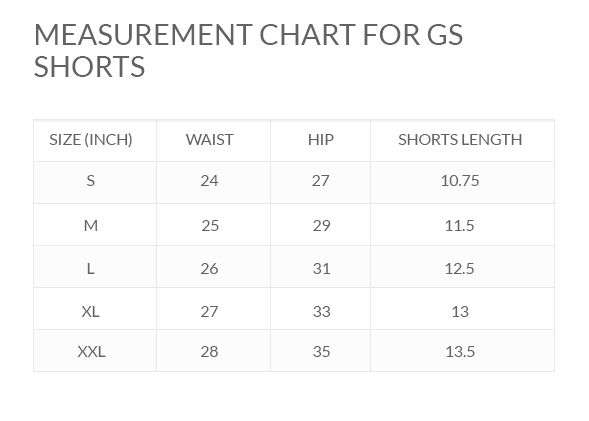Select the size XXL row label
The width and height of the screenshot is (589, 421).
click(91, 352)
